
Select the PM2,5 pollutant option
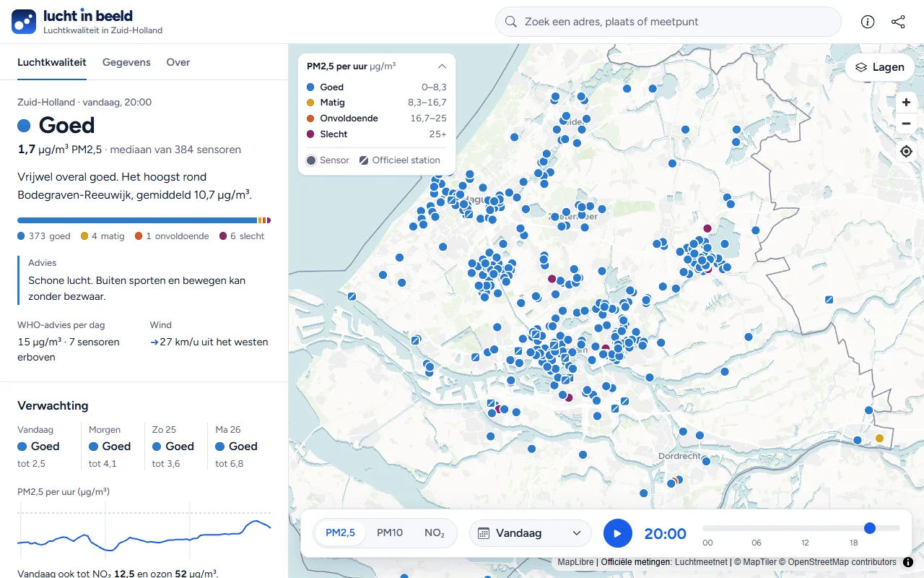[x=340, y=532]
